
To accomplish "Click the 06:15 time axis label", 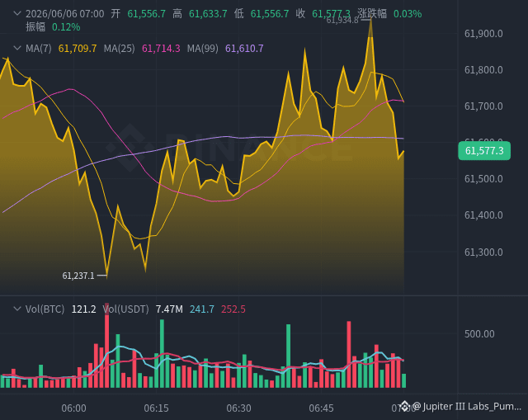I will pyautogui.click(x=156, y=408).
